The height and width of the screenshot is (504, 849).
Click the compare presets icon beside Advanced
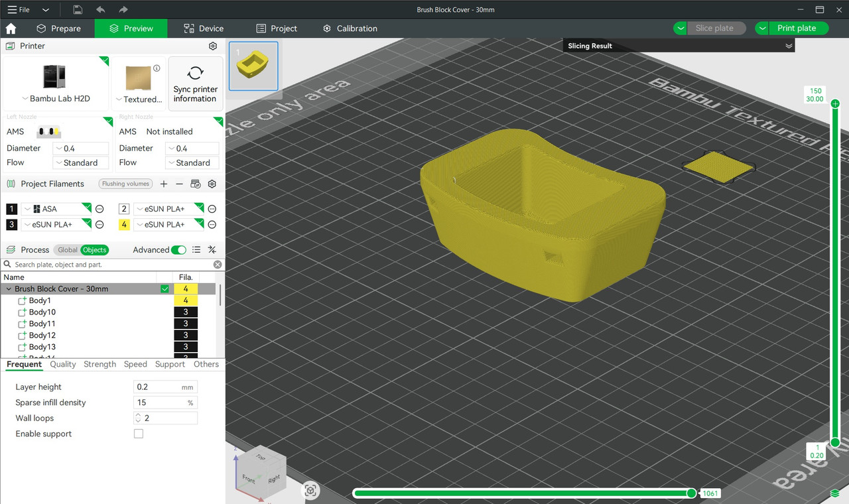(212, 250)
